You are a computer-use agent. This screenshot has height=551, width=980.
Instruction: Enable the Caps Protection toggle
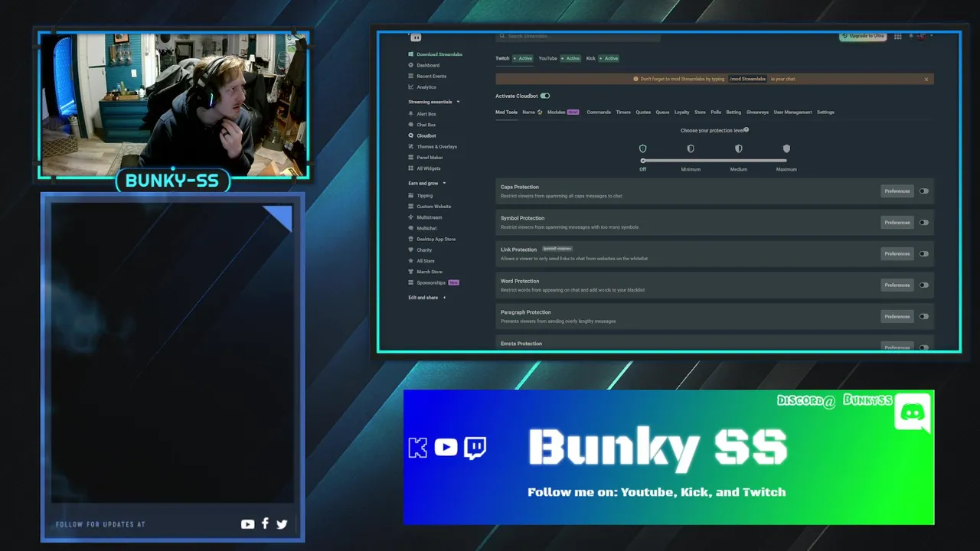click(x=924, y=191)
